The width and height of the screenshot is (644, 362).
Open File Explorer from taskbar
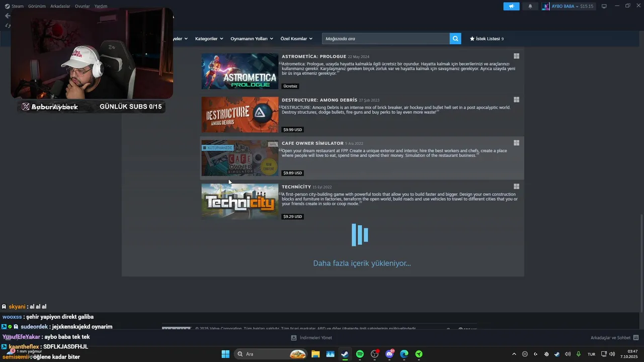click(315, 354)
